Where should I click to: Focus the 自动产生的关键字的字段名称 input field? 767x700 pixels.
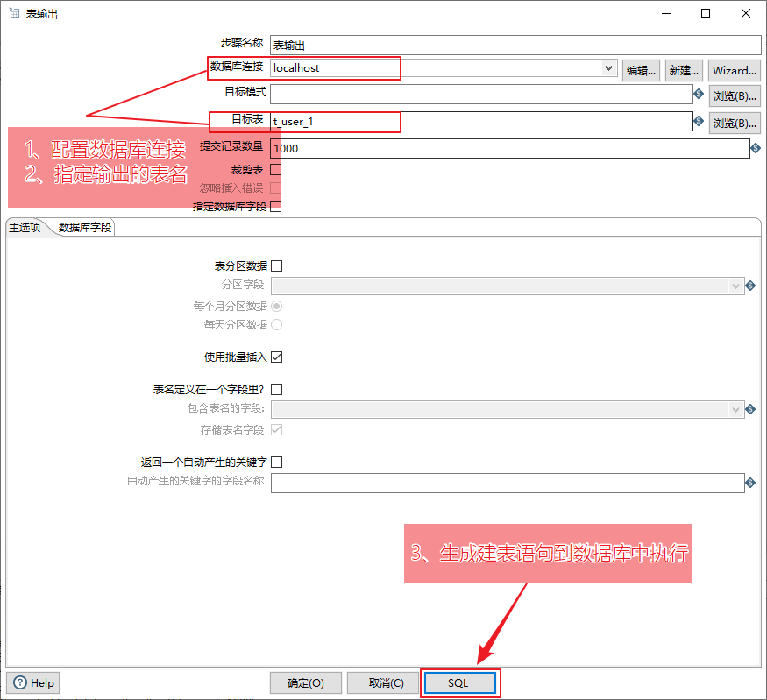click(x=508, y=483)
